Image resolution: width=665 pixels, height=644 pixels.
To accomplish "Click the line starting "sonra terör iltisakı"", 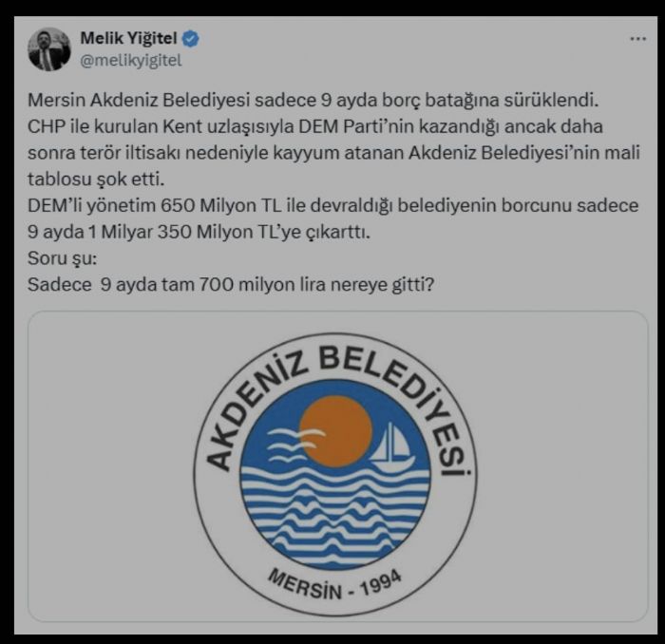I will pyautogui.click(x=333, y=153).
